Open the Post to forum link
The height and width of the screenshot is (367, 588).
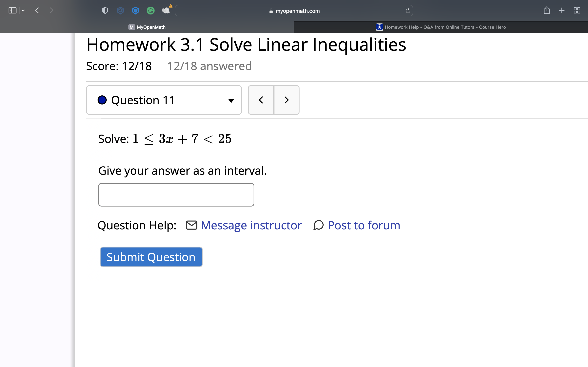coord(364,225)
